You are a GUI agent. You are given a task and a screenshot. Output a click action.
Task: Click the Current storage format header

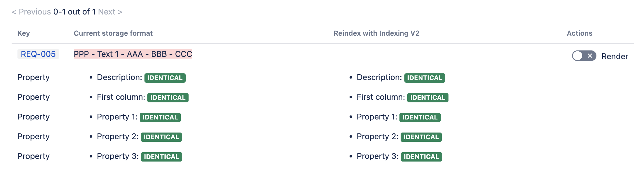pyautogui.click(x=113, y=33)
